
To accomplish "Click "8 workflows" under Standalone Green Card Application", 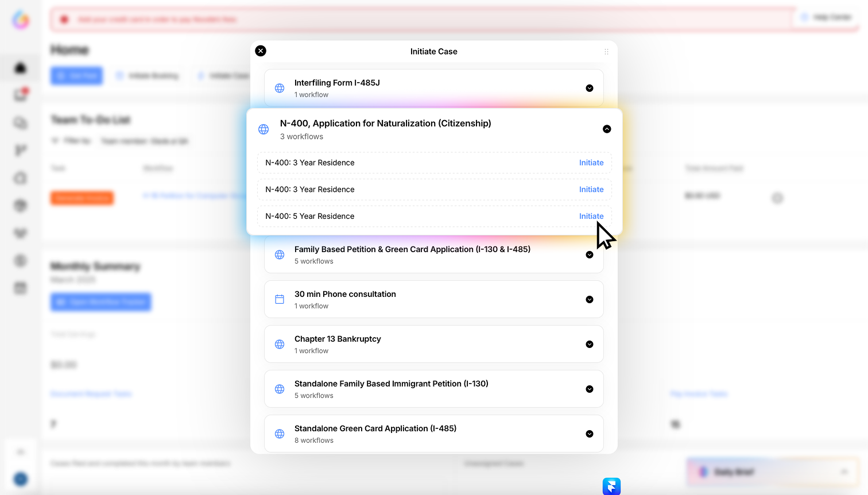I will pos(314,440).
